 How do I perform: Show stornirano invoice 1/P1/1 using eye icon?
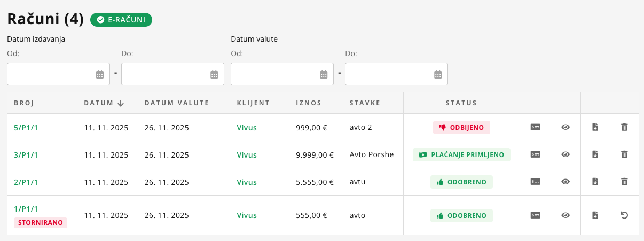[x=566, y=215]
